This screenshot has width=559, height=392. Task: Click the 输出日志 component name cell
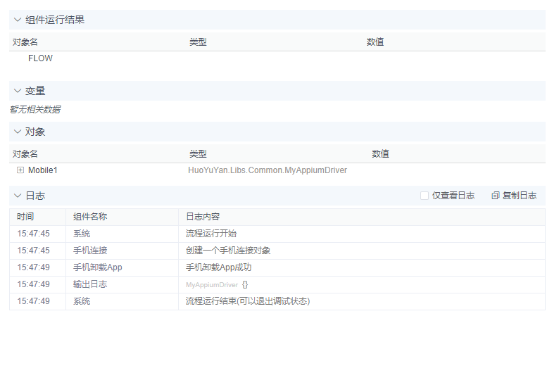pos(122,284)
